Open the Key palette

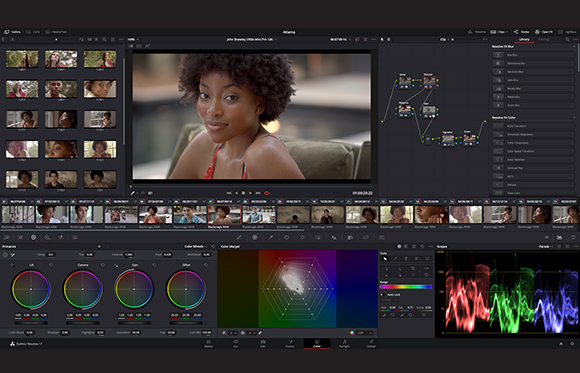(x=350, y=237)
